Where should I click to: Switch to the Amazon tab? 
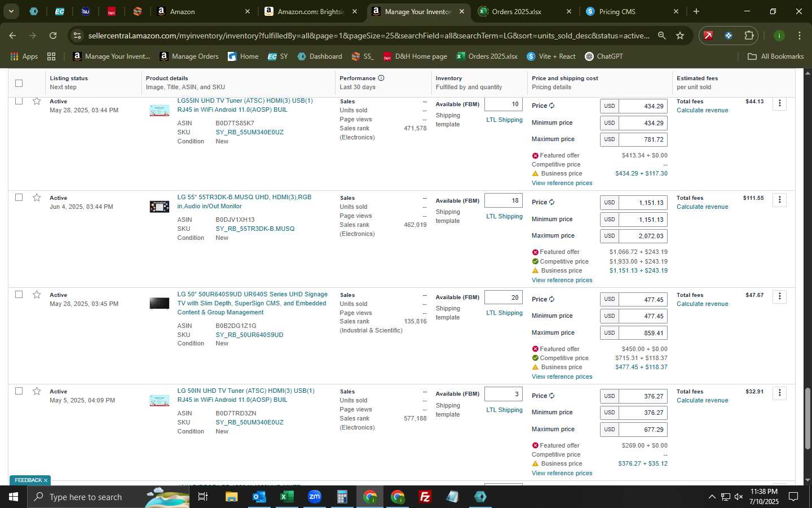click(x=203, y=11)
